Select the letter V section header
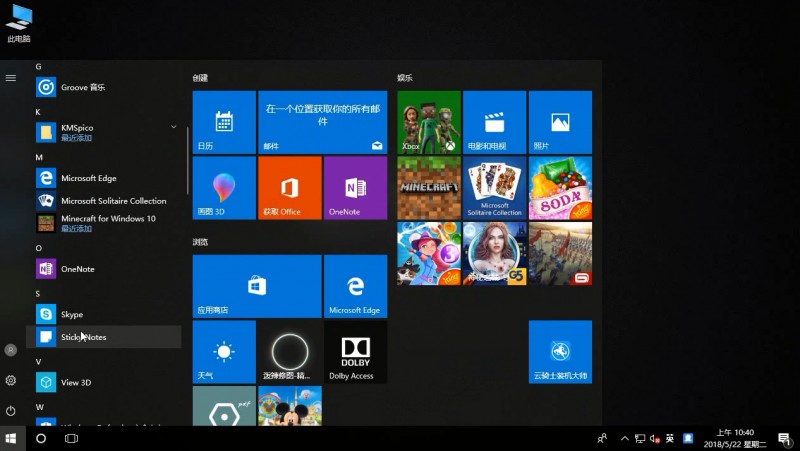This screenshot has width=800, height=451. (38, 361)
